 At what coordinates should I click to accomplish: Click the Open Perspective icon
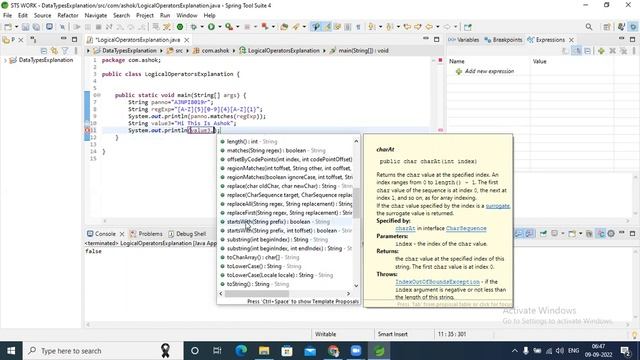607,27
